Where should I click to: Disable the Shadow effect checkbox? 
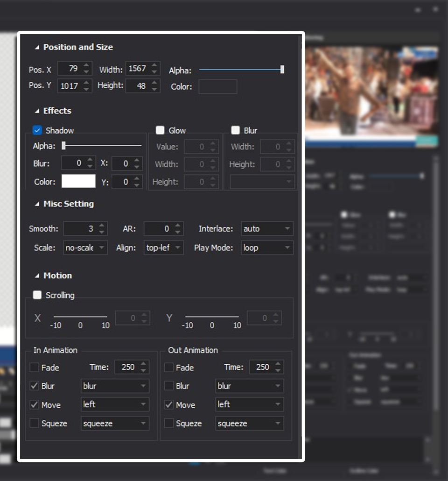(37, 130)
